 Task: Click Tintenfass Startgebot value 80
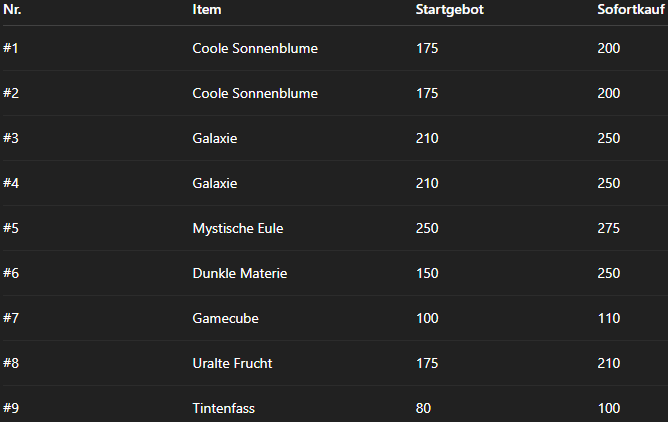tap(423, 408)
